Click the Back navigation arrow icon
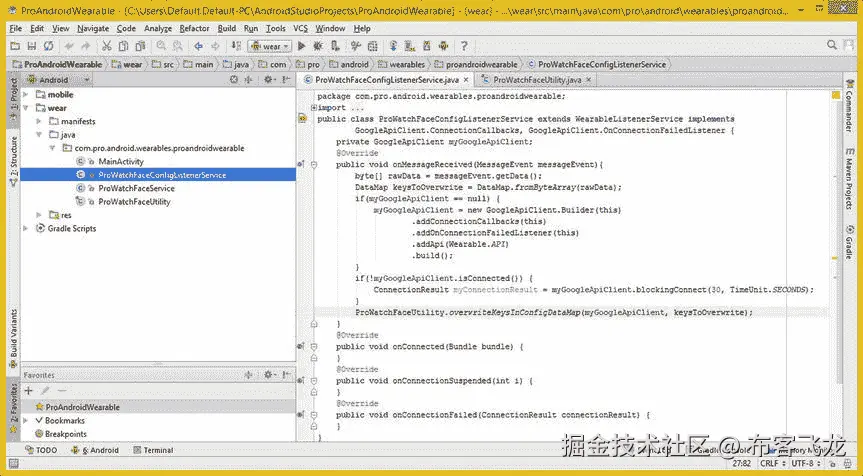Image resolution: width=863 pixels, height=476 pixels. (199, 46)
